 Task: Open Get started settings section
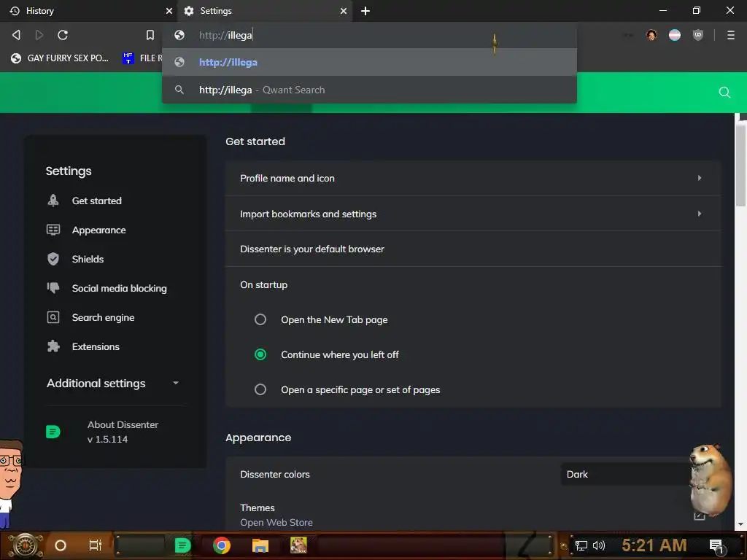click(x=97, y=201)
